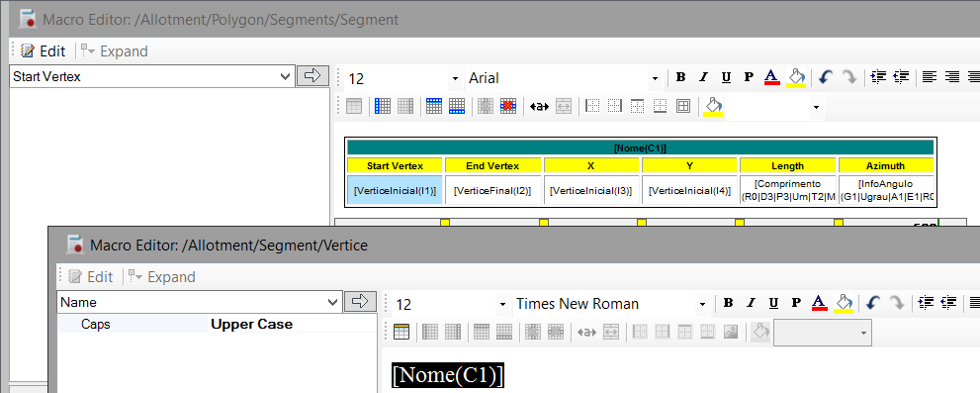Toggle Underline in Times New Roman toolbar
Viewport: 980px width, 393px height.
pyautogui.click(x=773, y=303)
